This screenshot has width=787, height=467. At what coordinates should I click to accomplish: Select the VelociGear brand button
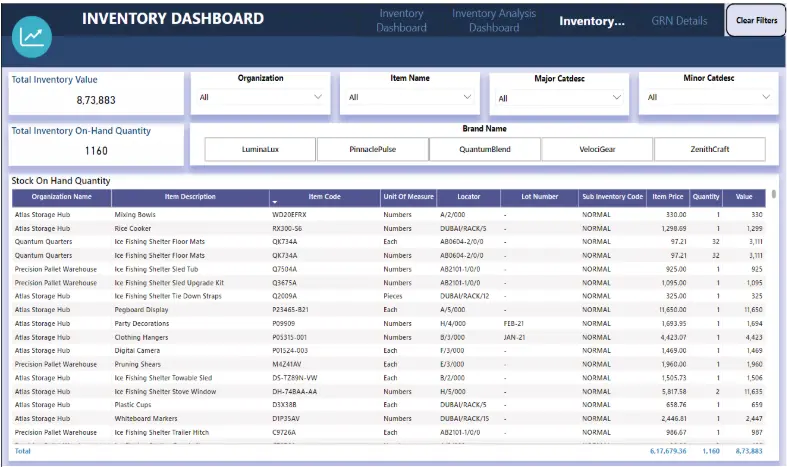[x=597, y=149]
